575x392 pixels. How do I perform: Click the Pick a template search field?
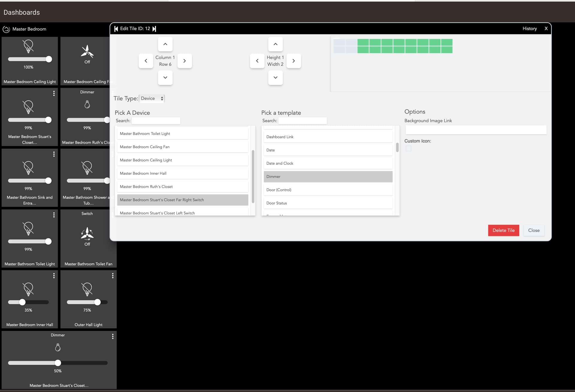coord(302,121)
